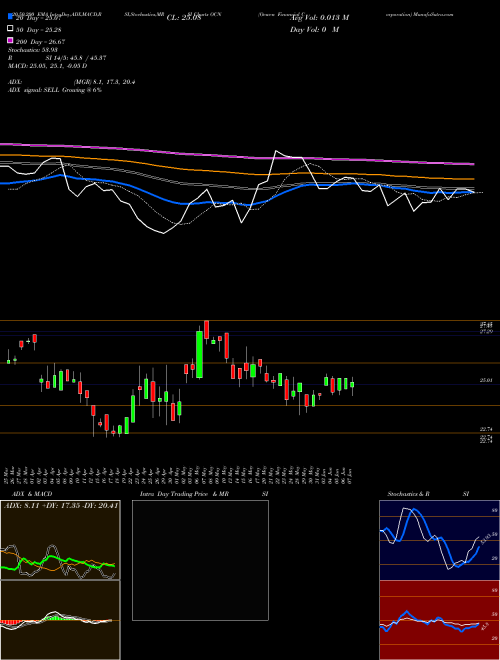Click the tallest green candlestick in early May
This screenshot has height=660, width=500.
coord(199,354)
